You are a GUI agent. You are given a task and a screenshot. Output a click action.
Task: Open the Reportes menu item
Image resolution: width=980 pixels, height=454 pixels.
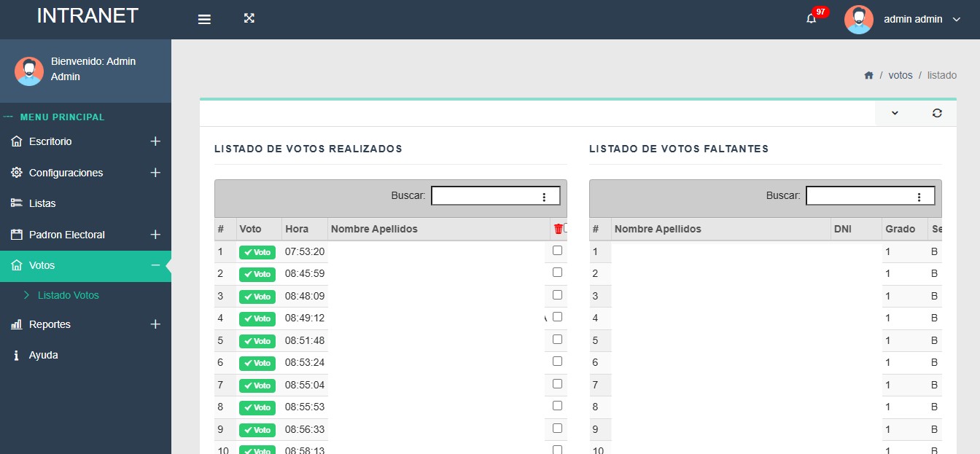(x=85, y=324)
